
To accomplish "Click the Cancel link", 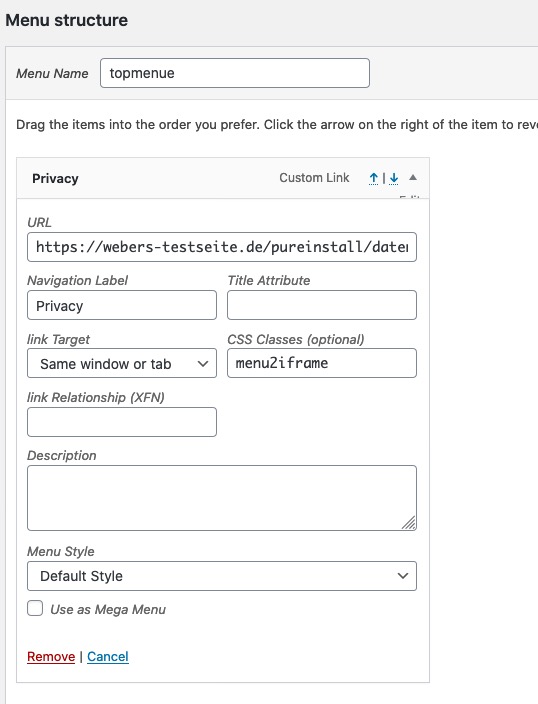I will [108, 656].
